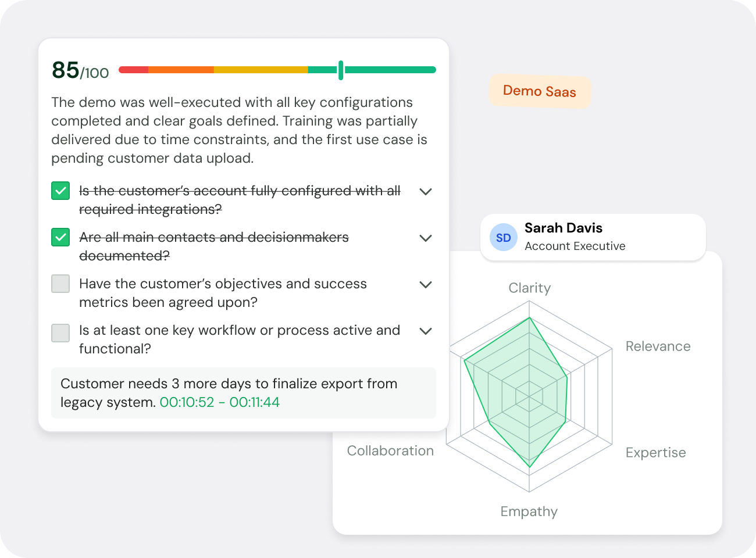Screen dimensions: 756x558
Task: Open Sarah Davis profile name
Action: point(563,228)
